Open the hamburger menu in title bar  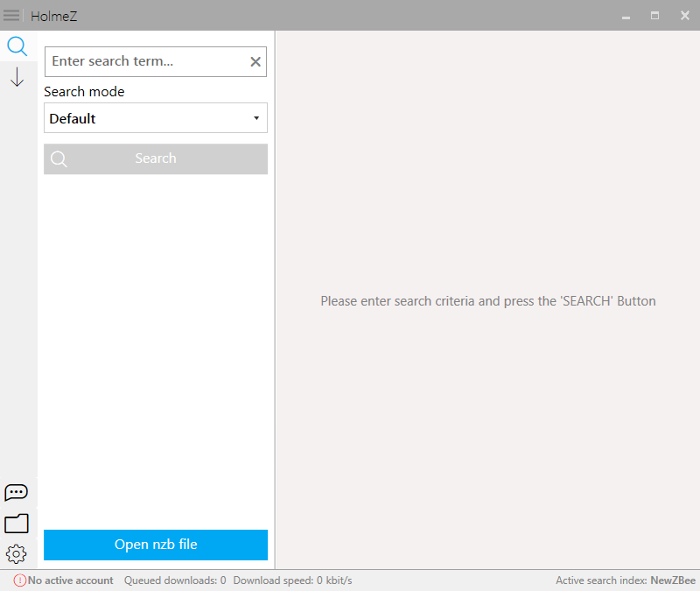point(11,15)
